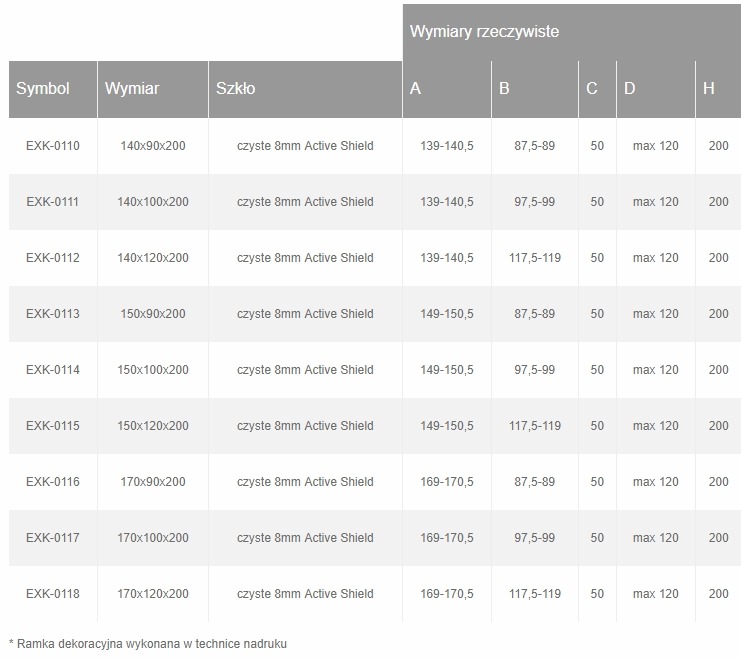Click the B value in EXK-0116 row

click(534, 482)
